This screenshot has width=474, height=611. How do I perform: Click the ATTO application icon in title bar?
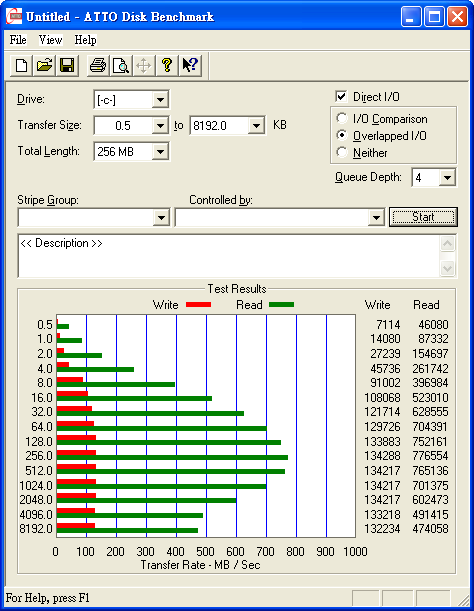14,16
